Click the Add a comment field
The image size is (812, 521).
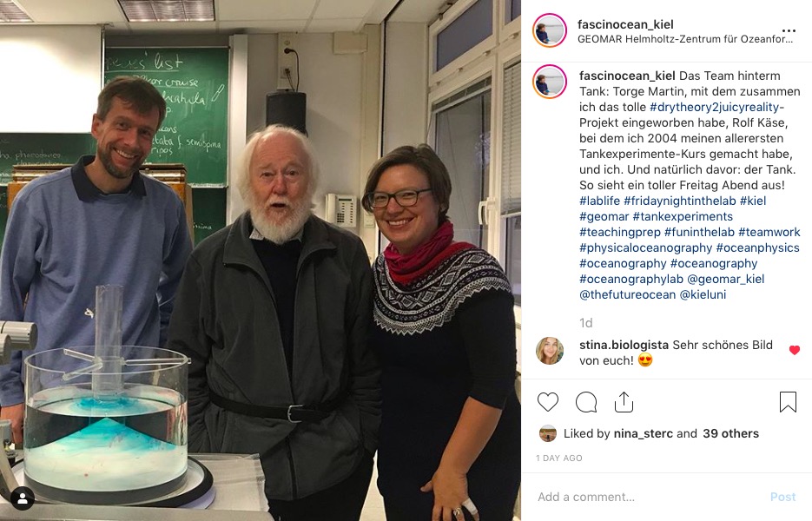pos(647,498)
